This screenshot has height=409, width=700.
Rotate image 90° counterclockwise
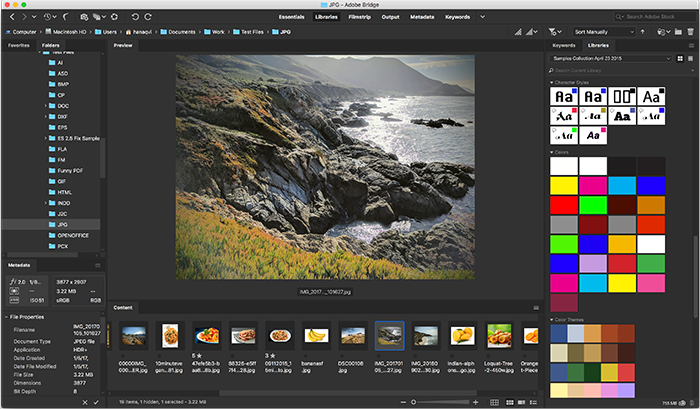click(135, 17)
